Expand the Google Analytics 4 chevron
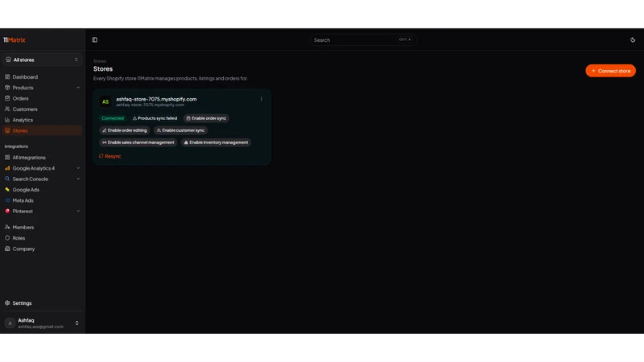The width and height of the screenshot is (644, 362). 78,168
